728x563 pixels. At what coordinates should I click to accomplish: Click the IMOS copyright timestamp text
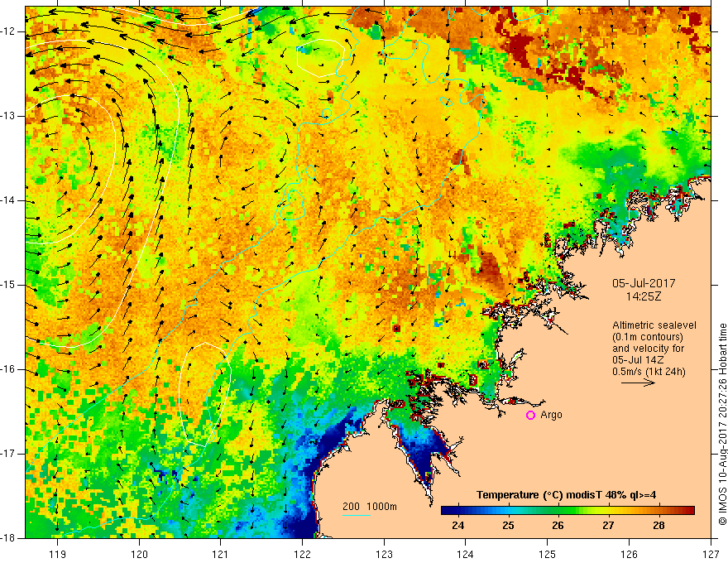(x=722, y=426)
